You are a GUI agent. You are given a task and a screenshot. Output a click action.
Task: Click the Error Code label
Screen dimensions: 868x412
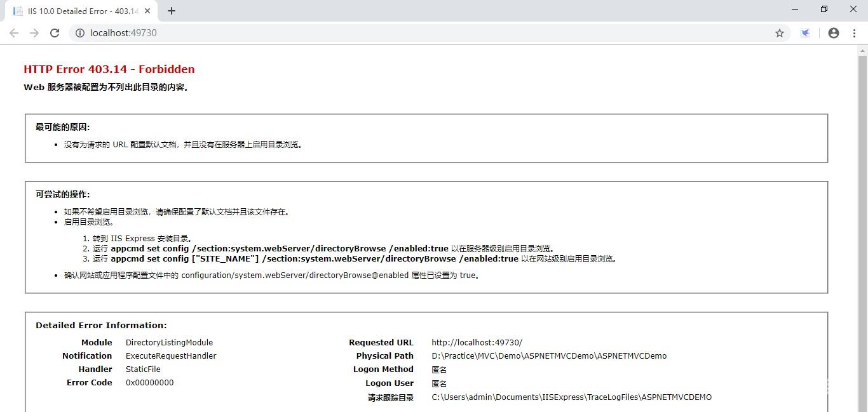pos(89,382)
